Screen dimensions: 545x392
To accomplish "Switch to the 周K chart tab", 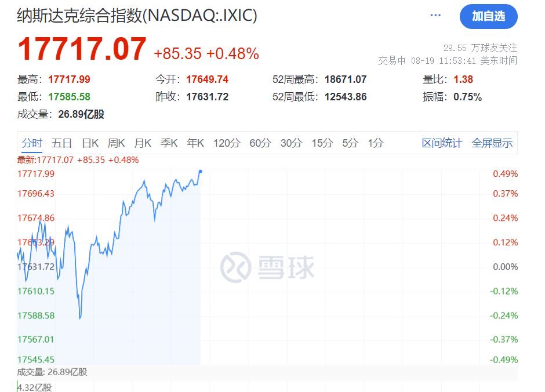I will pos(116,143).
